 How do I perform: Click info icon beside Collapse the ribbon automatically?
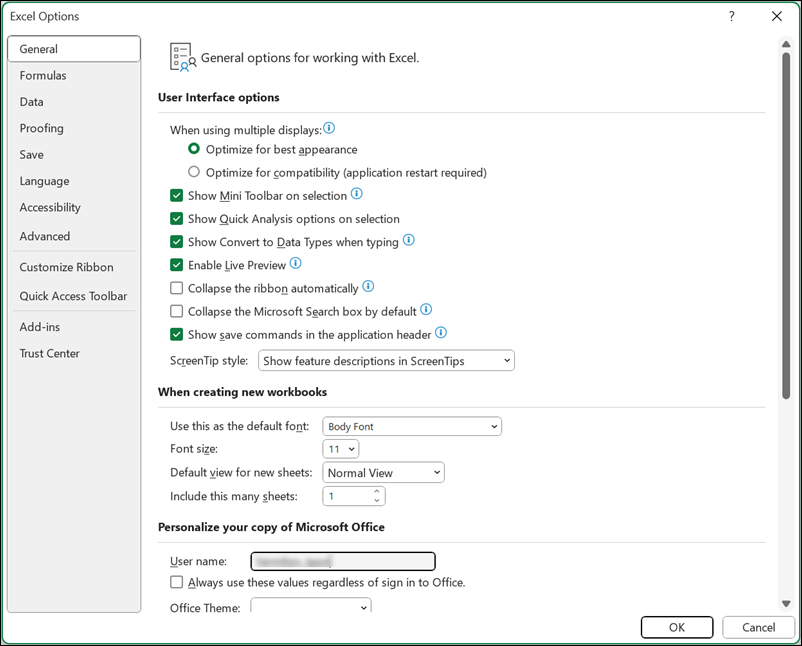[x=368, y=286]
